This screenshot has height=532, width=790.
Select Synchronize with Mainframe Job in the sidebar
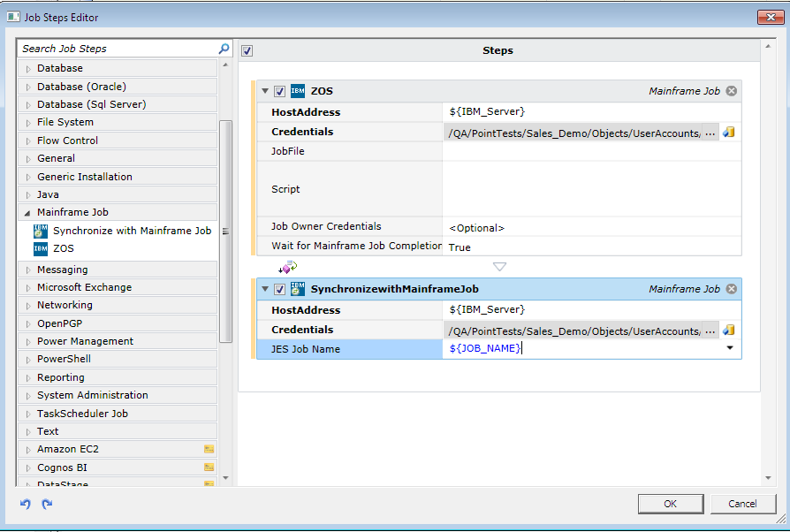[x=132, y=230]
